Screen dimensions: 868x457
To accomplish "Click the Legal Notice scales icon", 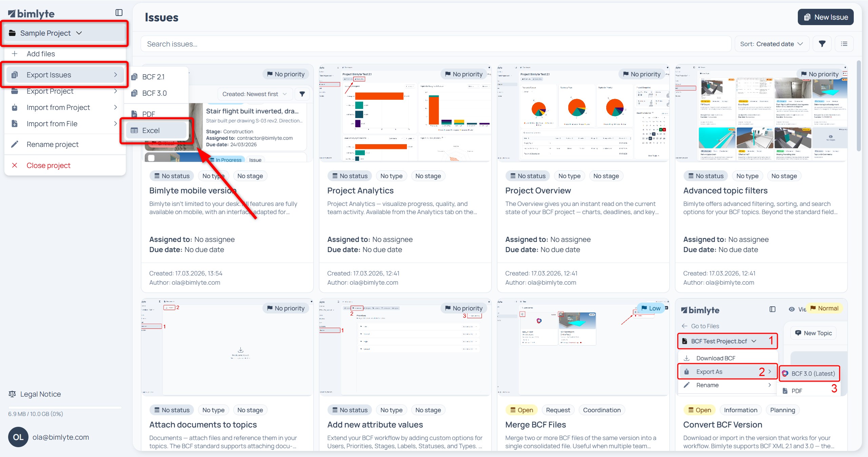I will (12, 394).
